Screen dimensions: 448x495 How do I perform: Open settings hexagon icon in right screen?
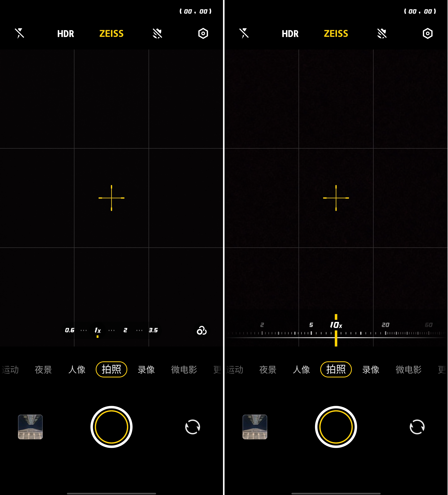(x=427, y=33)
